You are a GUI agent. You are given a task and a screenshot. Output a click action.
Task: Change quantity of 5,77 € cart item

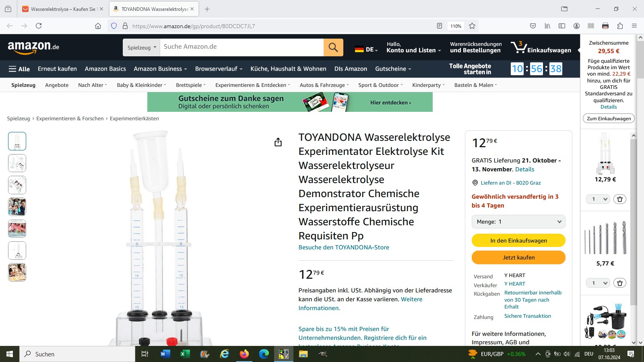pos(598,283)
